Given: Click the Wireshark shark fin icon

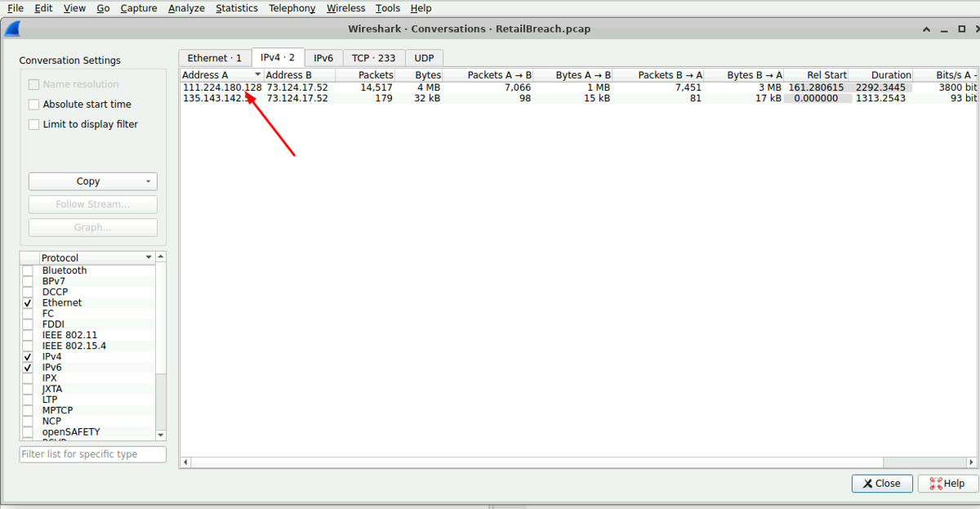Looking at the screenshot, I should point(12,29).
